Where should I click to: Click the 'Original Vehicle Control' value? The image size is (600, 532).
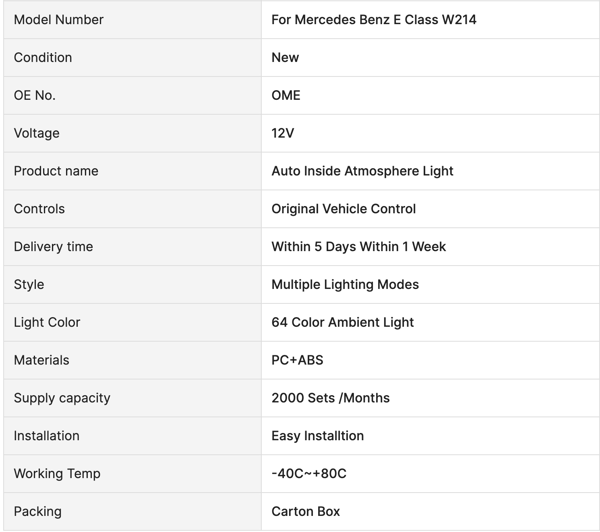point(343,209)
